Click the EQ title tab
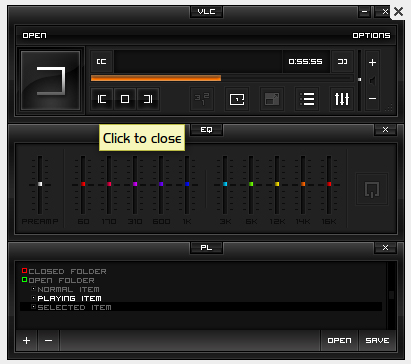 click(x=206, y=130)
